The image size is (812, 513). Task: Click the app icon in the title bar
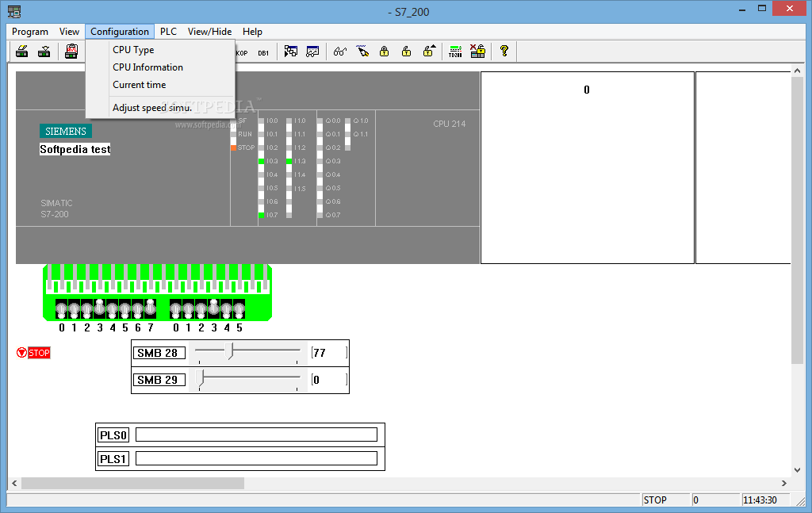pos(14,11)
